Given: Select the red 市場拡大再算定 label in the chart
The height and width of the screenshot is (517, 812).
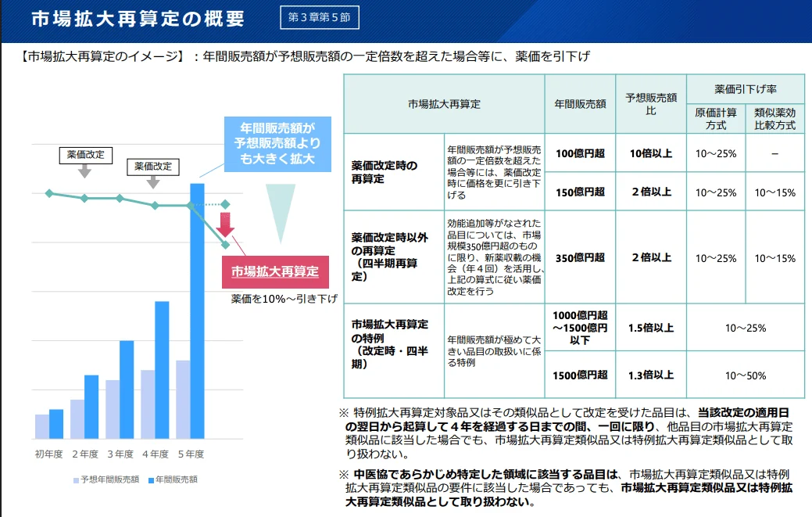Looking at the screenshot, I should pyautogui.click(x=275, y=271).
